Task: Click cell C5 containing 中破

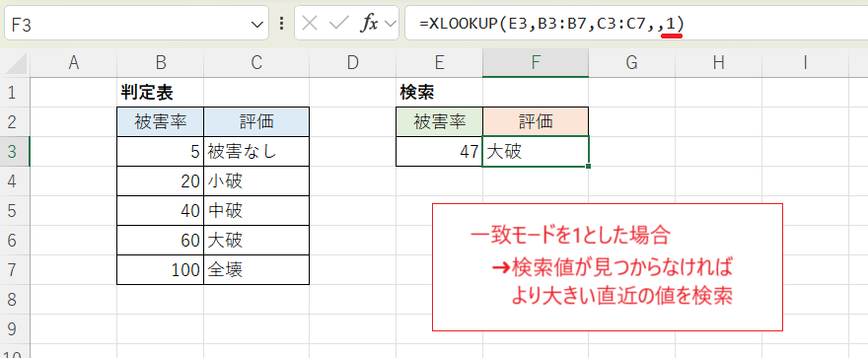Action: [256, 211]
